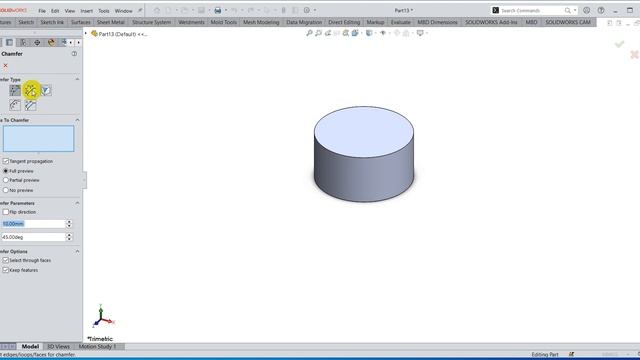
Task: Show more manager tabs via arrow
Action: click(79, 42)
